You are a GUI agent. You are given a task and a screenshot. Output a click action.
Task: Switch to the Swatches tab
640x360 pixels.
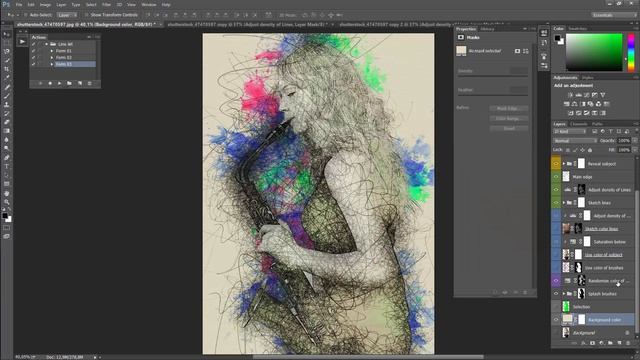pos(578,29)
